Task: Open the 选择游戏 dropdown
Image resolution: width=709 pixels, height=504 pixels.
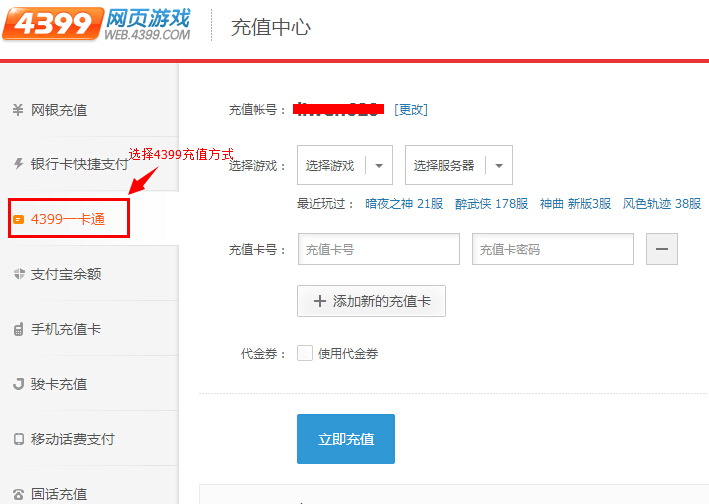Action: tap(345, 165)
